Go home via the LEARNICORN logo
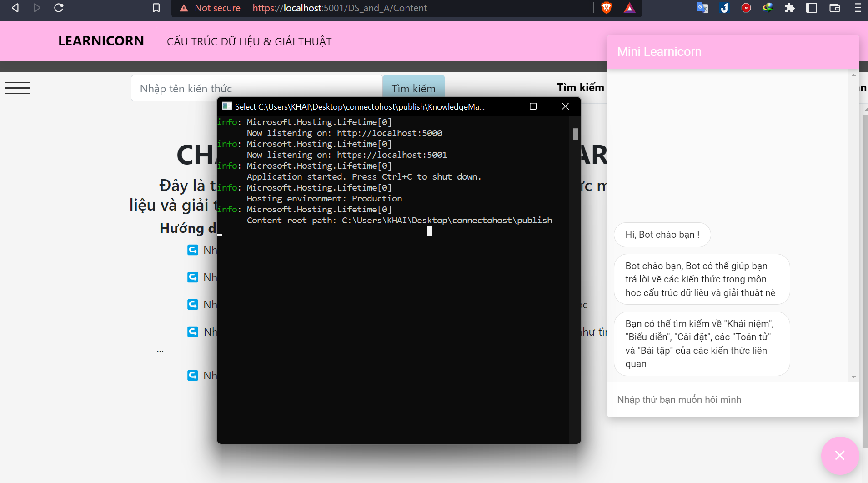The width and height of the screenshot is (868, 483). click(x=101, y=41)
